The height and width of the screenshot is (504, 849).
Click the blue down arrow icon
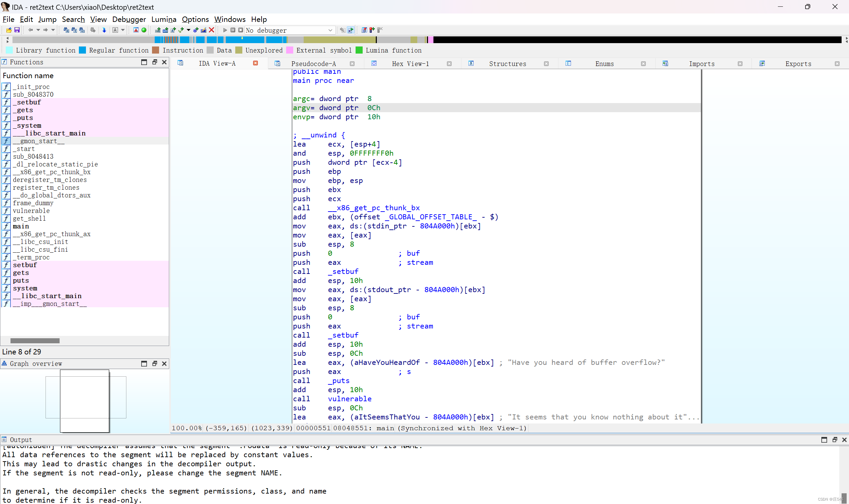(x=104, y=30)
